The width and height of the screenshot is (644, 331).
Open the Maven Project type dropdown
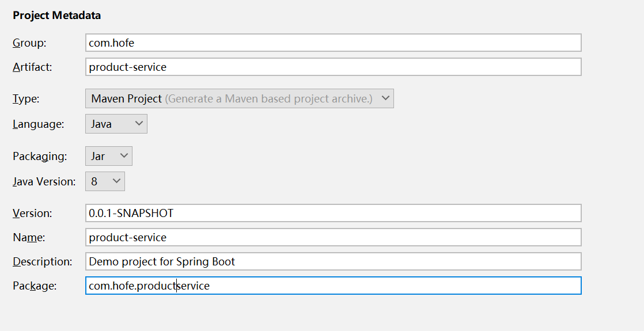(x=240, y=98)
